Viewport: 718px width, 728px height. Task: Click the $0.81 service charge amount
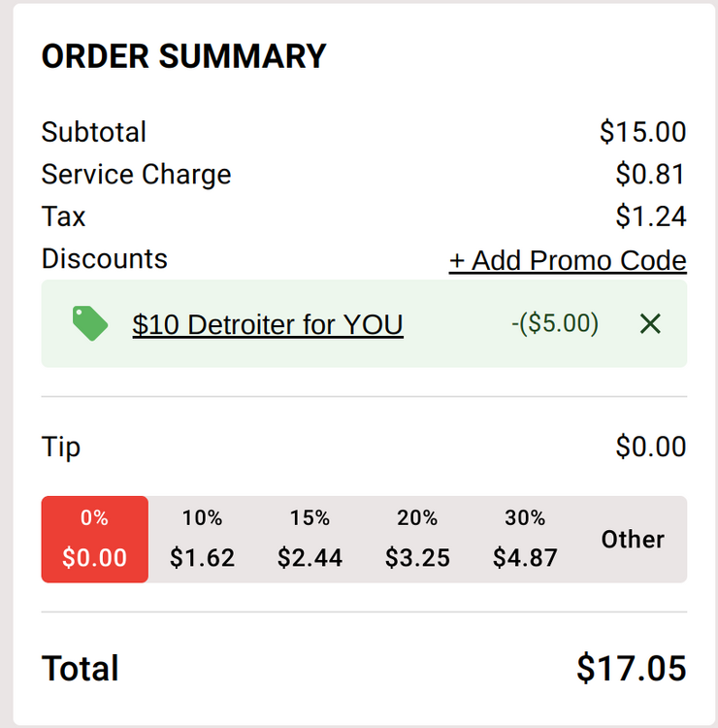(x=650, y=175)
